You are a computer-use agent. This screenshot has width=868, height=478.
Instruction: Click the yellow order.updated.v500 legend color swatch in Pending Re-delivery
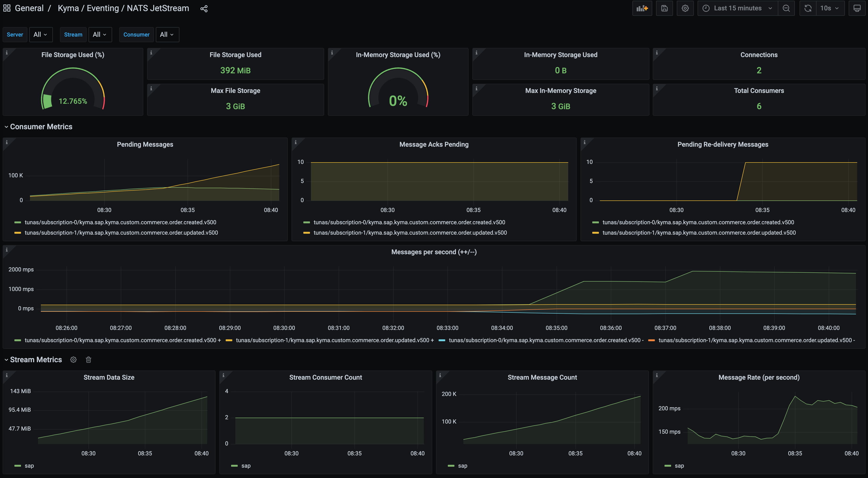[x=595, y=233]
